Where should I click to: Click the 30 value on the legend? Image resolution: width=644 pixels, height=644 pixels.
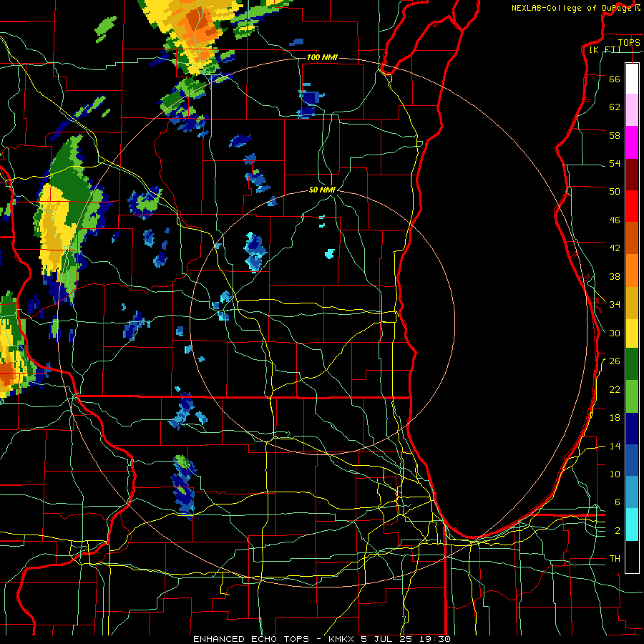pos(615,333)
